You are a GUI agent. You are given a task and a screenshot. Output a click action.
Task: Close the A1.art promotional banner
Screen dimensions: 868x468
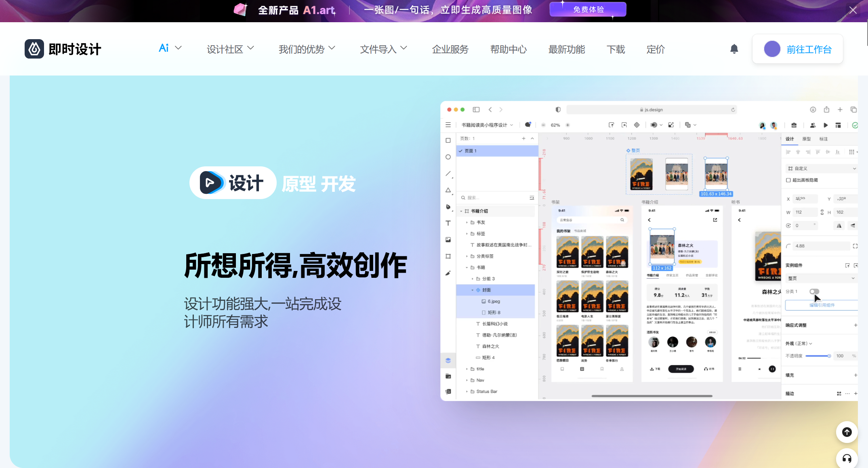click(x=853, y=10)
